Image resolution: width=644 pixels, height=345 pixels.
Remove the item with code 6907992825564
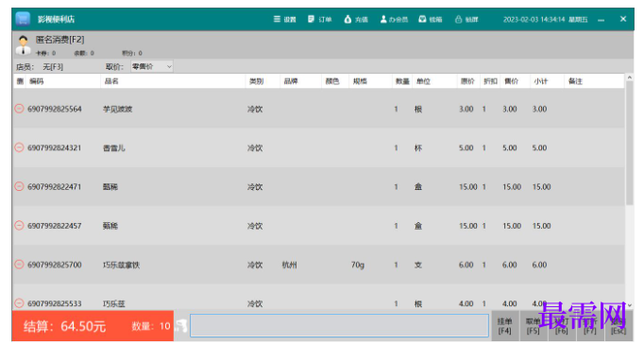[19, 109]
